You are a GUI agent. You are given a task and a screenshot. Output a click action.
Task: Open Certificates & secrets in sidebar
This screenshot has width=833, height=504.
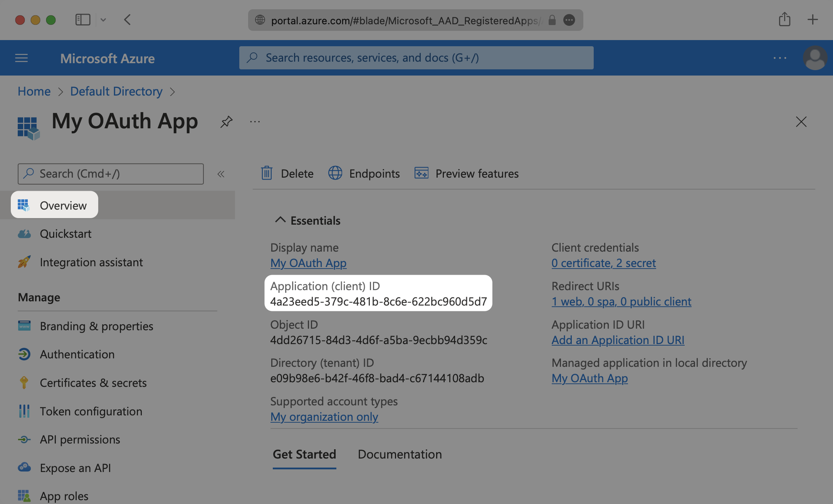pyautogui.click(x=93, y=383)
